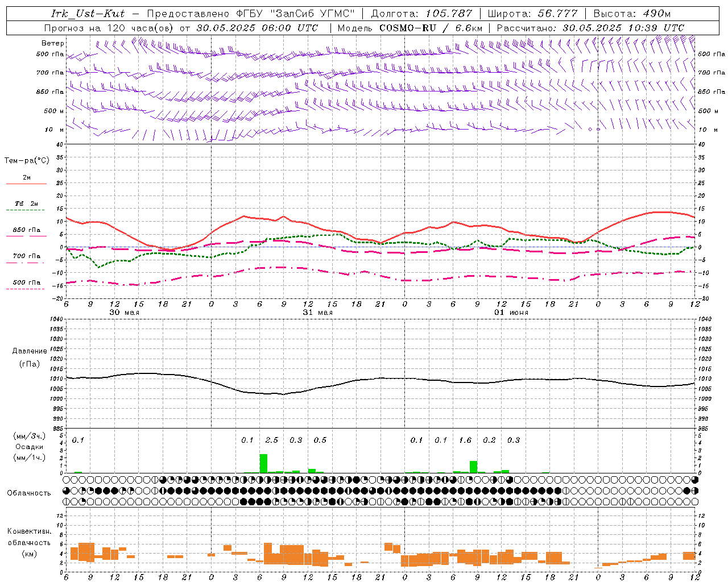
Task: Click the 31 мая date label
Action: (x=318, y=313)
